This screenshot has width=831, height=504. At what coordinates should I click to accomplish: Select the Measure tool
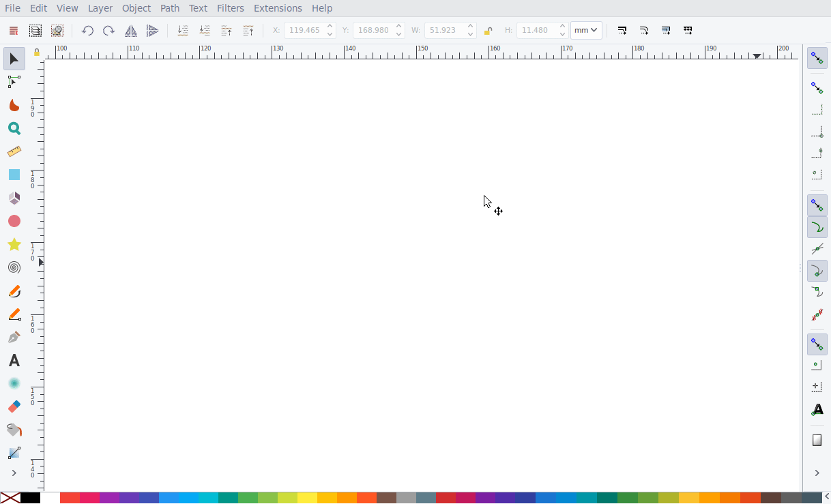tap(14, 151)
